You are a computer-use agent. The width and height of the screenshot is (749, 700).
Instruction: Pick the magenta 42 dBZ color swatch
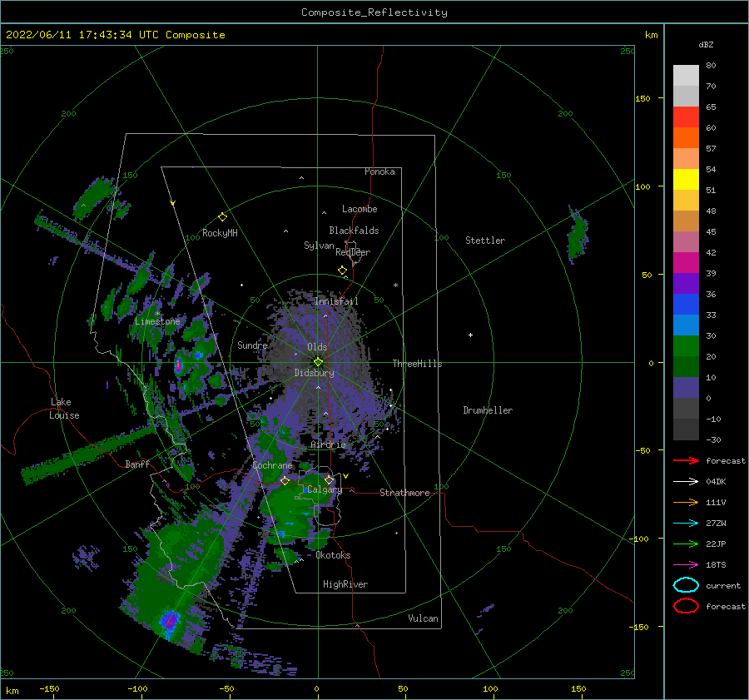click(686, 263)
